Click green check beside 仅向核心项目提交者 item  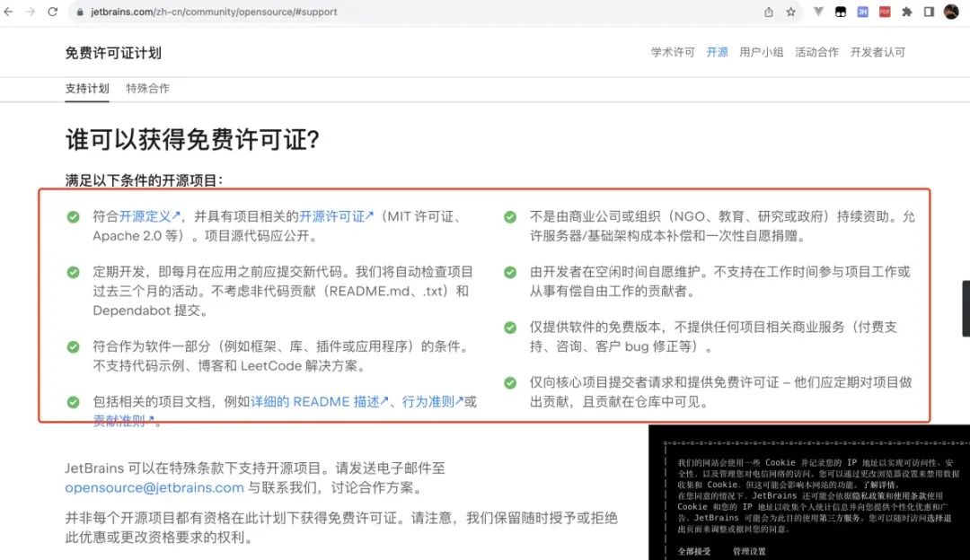[x=510, y=383]
